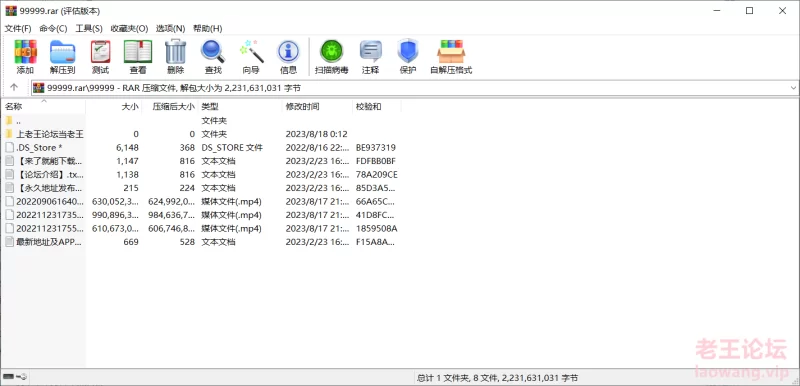Click the WinRAR icon in title bar
Screen dimensions: 800x386
tap(10, 11)
